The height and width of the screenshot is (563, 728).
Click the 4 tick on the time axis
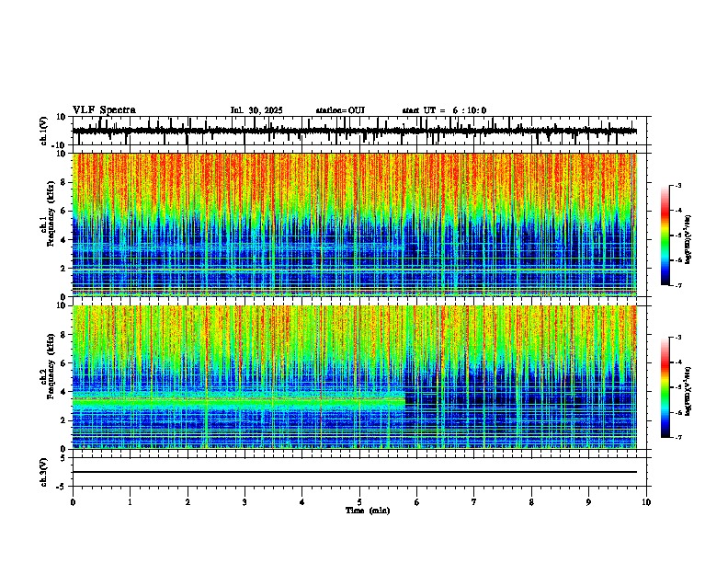pos(302,502)
